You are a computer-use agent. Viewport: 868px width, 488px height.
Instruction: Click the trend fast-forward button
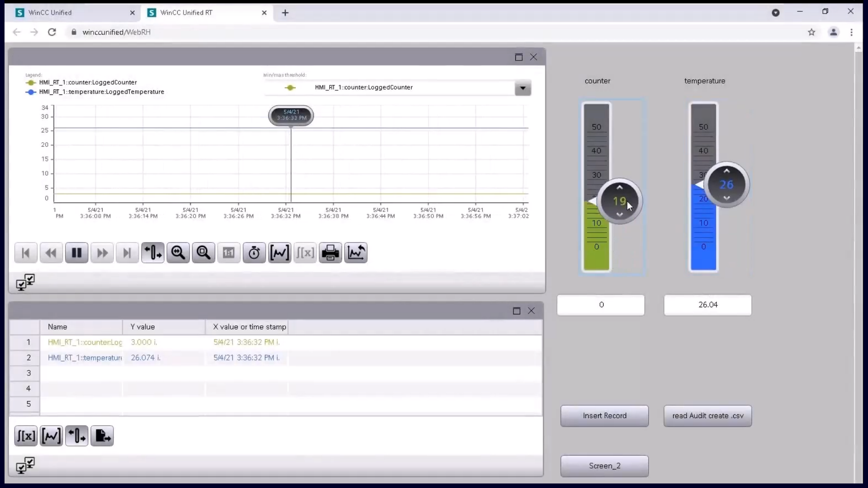point(102,253)
